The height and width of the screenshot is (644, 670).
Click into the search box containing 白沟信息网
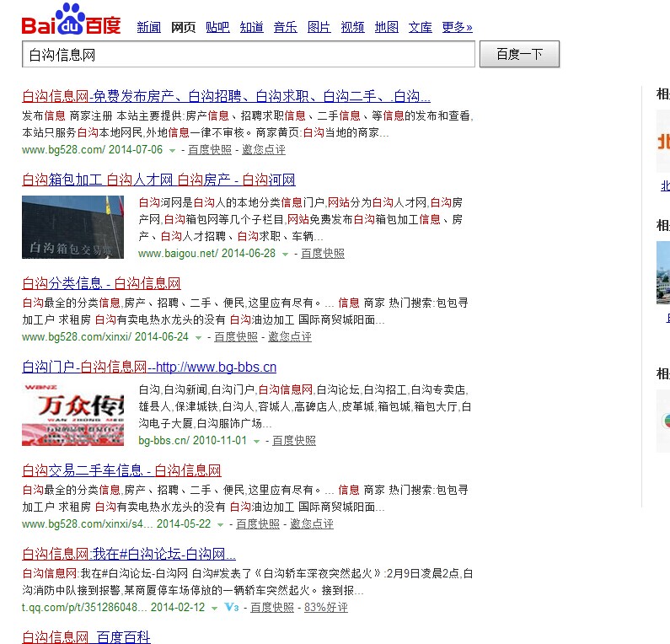[x=248, y=55]
